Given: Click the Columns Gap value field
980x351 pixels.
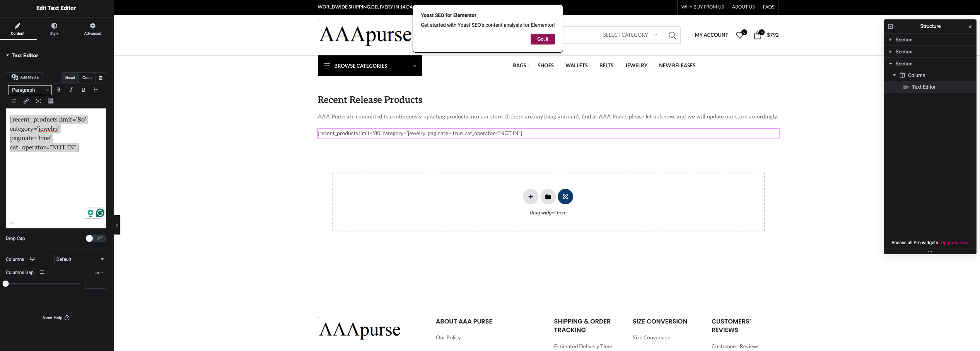Looking at the screenshot, I should coord(96,284).
